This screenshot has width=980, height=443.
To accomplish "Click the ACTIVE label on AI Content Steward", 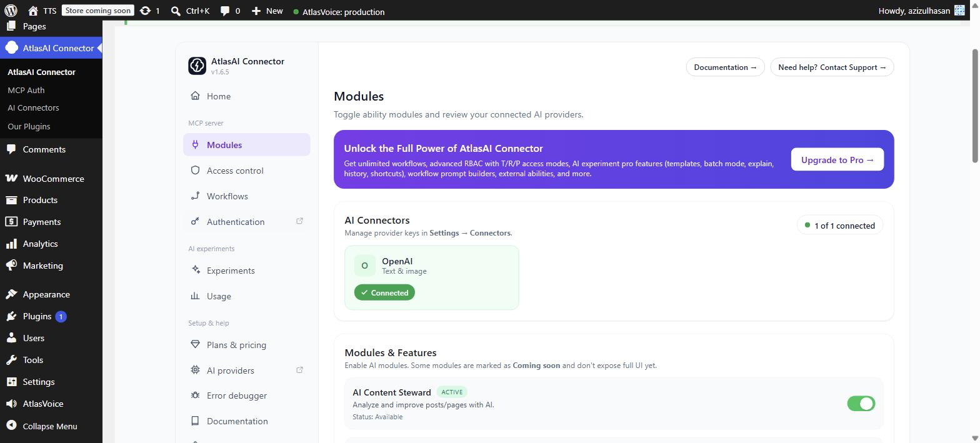I will point(452,392).
